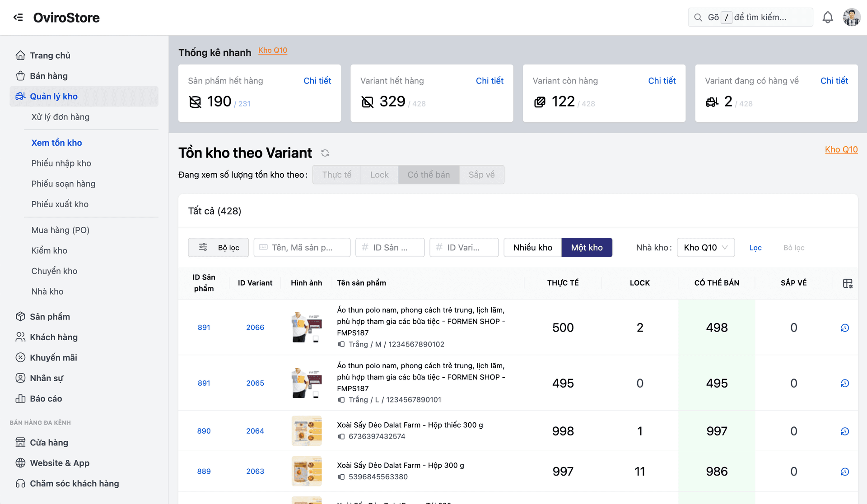Click the Trang chủ home icon
This screenshot has height=504, width=867.
coord(20,55)
